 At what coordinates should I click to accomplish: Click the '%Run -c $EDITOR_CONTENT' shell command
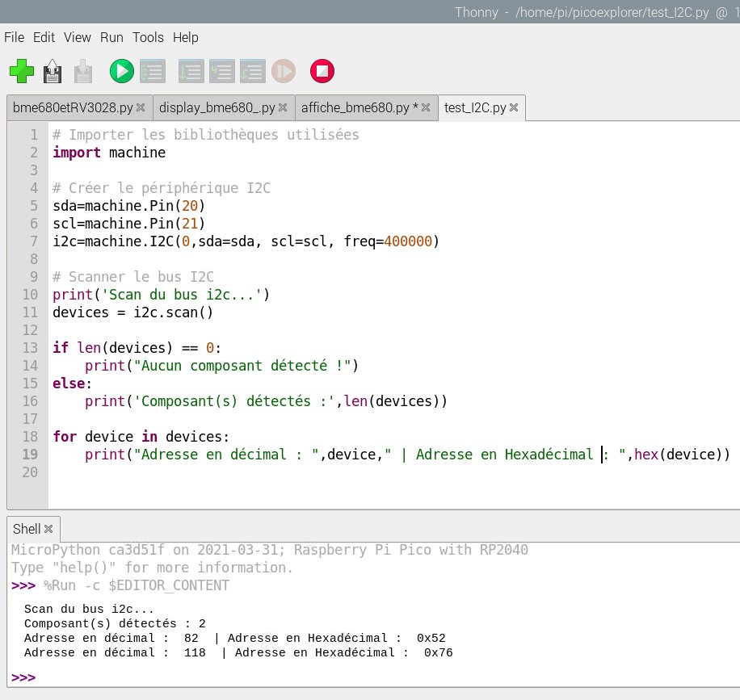pyautogui.click(x=136, y=585)
